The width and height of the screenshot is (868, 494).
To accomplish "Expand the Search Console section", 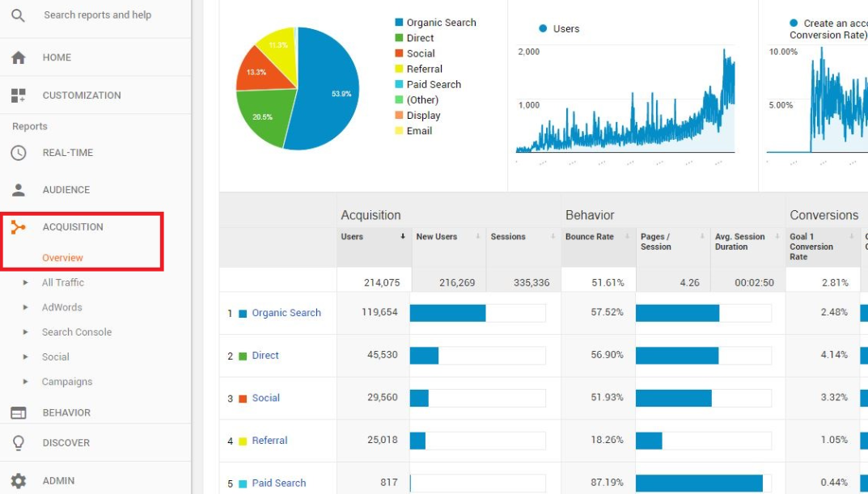I will tap(26, 332).
